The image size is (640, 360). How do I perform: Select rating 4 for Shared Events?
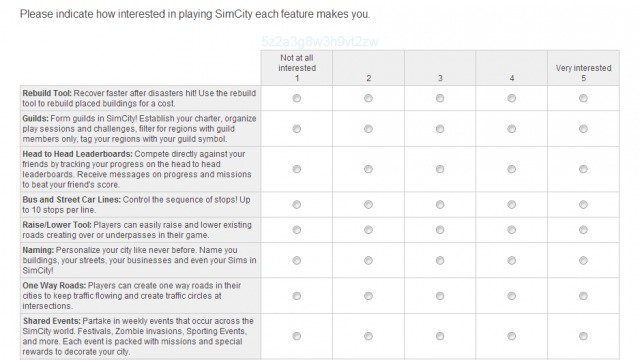click(x=511, y=336)
